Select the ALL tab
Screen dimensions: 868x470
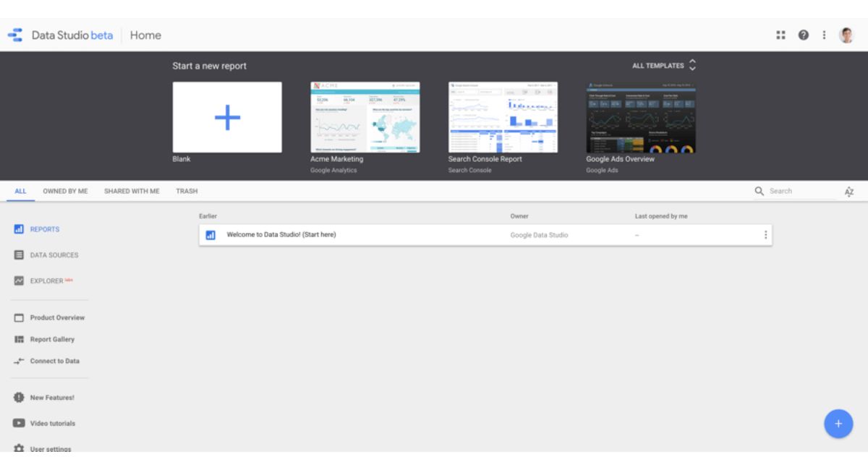20,191
